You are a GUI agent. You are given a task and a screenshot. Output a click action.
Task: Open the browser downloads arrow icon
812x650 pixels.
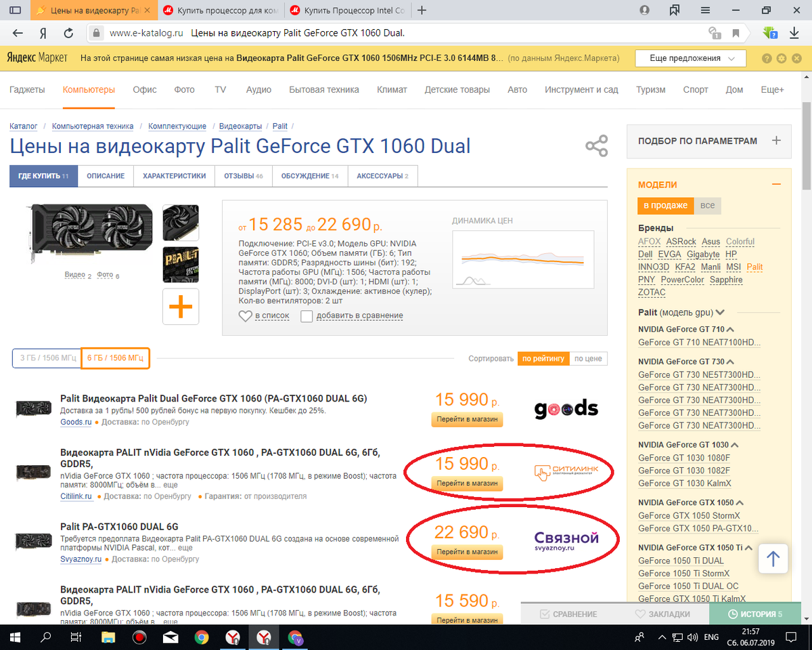793,32
